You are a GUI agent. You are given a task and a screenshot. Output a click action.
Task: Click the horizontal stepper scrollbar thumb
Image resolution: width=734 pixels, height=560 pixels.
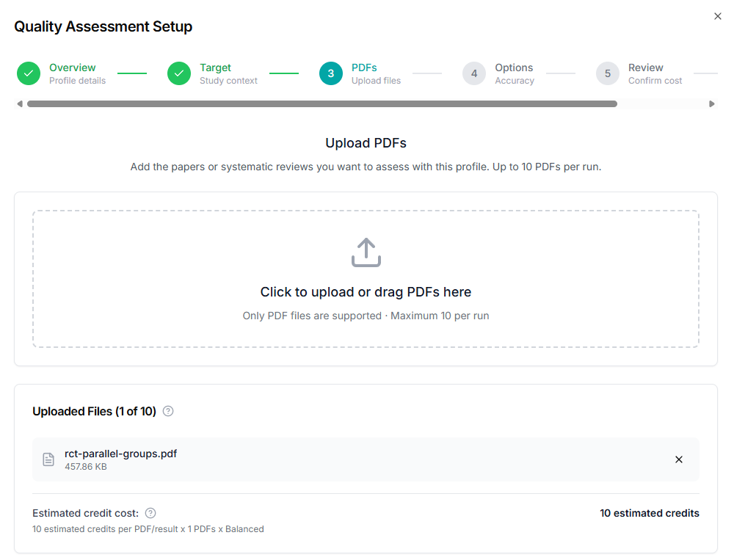point(322,104)
